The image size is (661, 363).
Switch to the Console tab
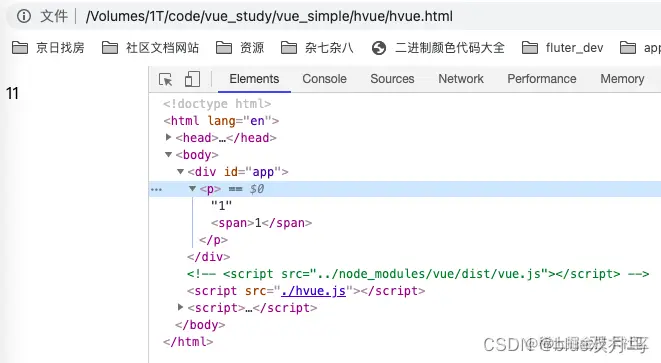tap(325, 79)
